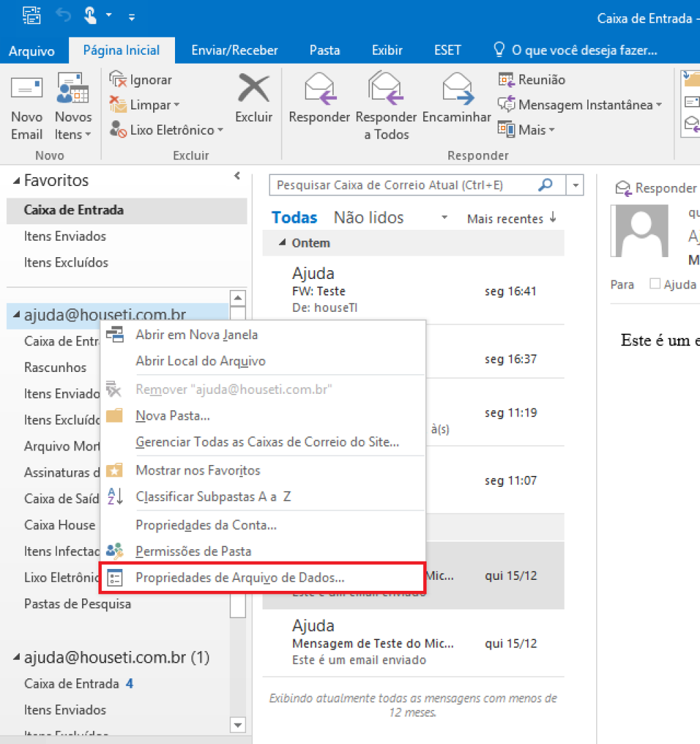Click the Todas filter link
The width and height of the screenshot is (700, 744).
point(294,217)
